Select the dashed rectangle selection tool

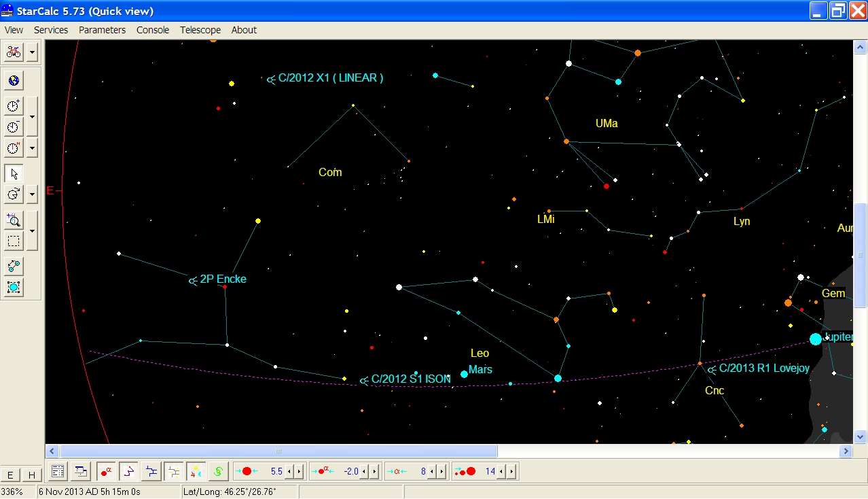click(14, 241)
